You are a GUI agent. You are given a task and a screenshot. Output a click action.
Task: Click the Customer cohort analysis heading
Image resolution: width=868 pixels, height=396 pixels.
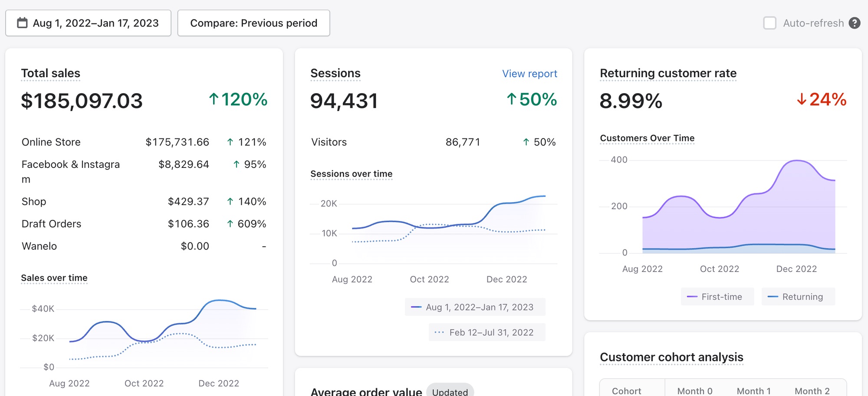point(671,357)
